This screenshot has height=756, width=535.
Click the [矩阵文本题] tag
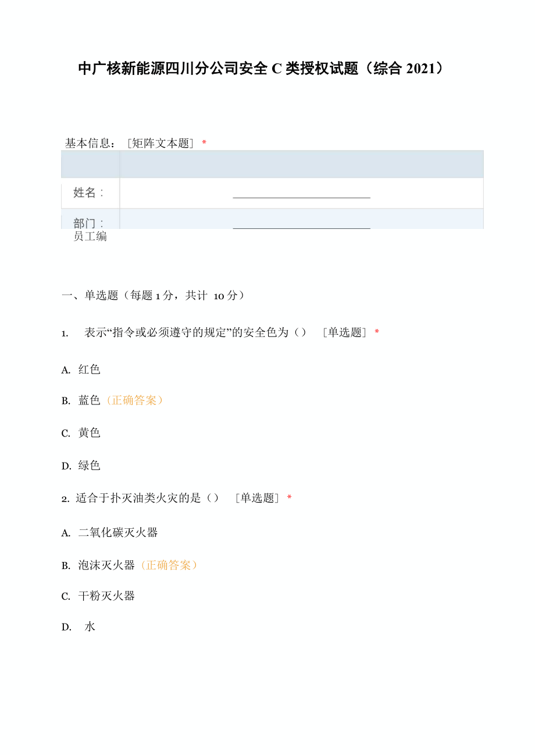pyautogui.click(x=160, y=144)
